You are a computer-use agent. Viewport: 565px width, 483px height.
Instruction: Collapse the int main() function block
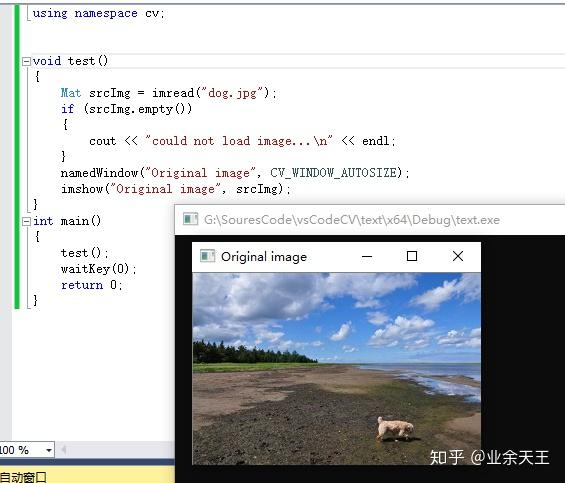pyautogui.click(x=26, y=221)
